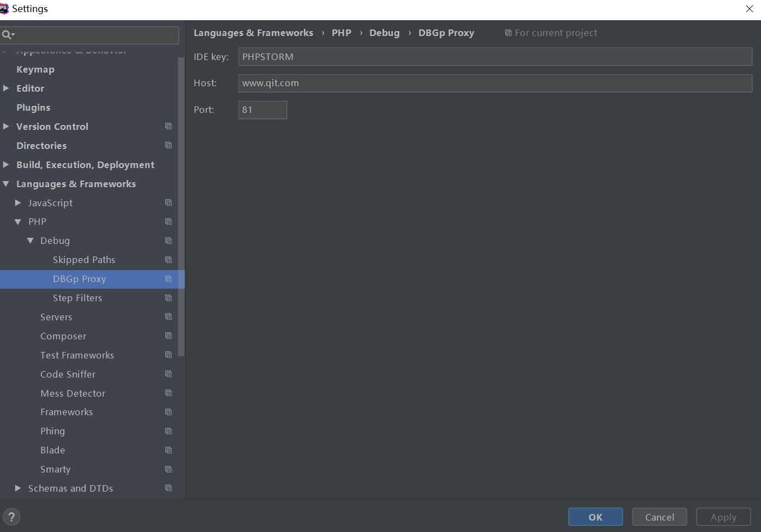This screenshot has height=532, width=761.
Task: Open the Skipped Paths settings page
Action: click(x=84, y=259)
